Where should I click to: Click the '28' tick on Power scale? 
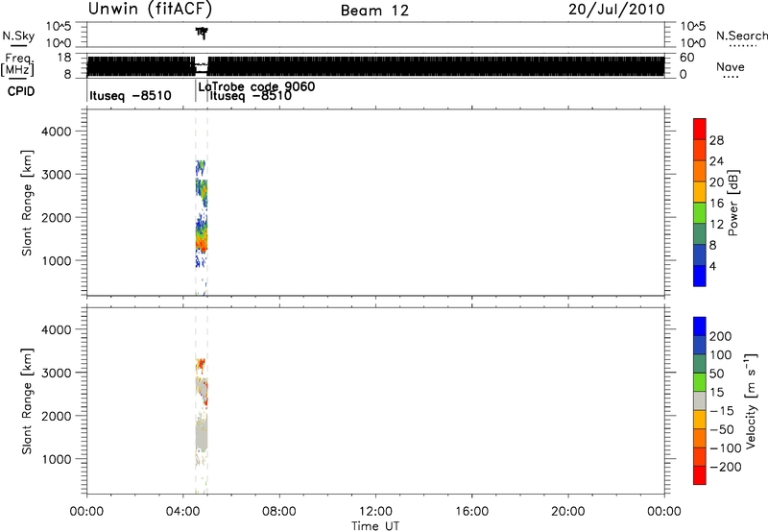click(716, 140)
